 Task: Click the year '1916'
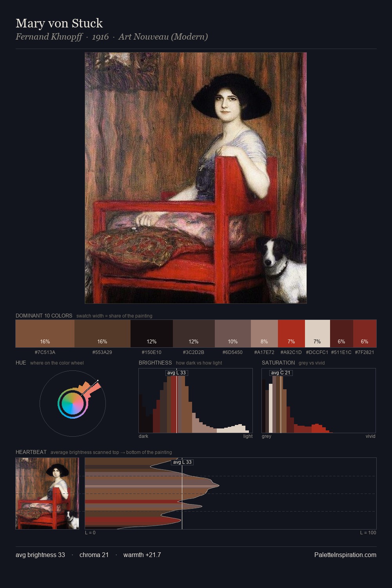(100, 37)
